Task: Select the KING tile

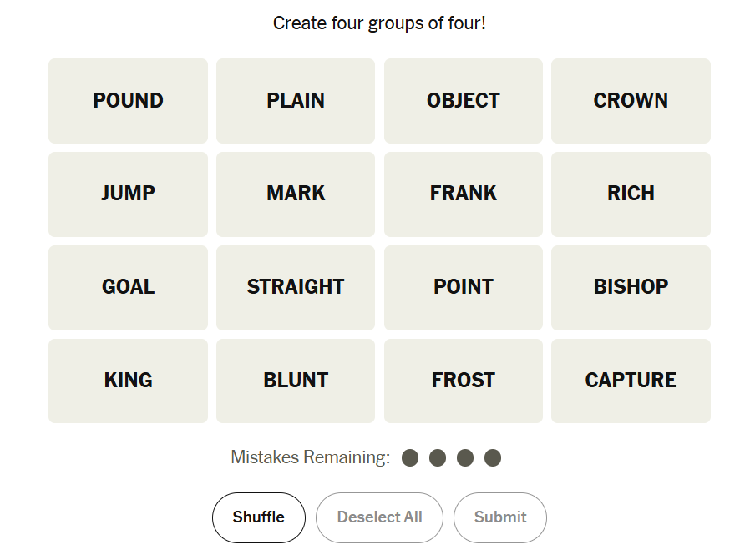Action: (128, 381)
